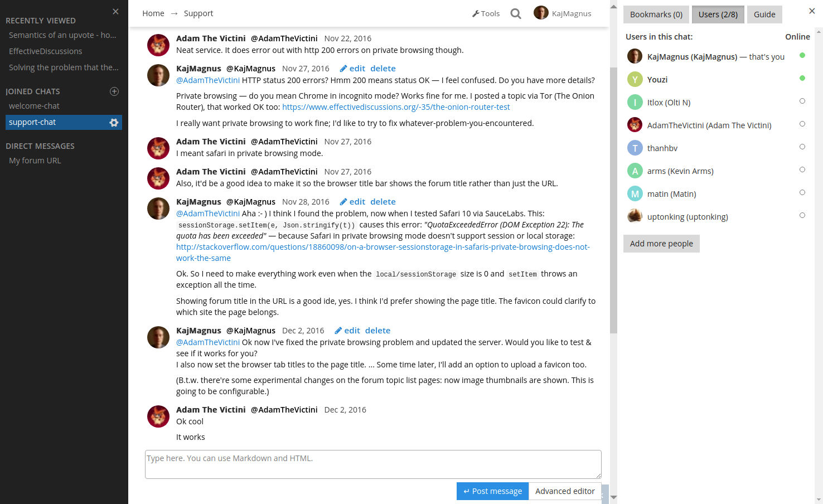Close the left sidebar with the X

(115, 12)
